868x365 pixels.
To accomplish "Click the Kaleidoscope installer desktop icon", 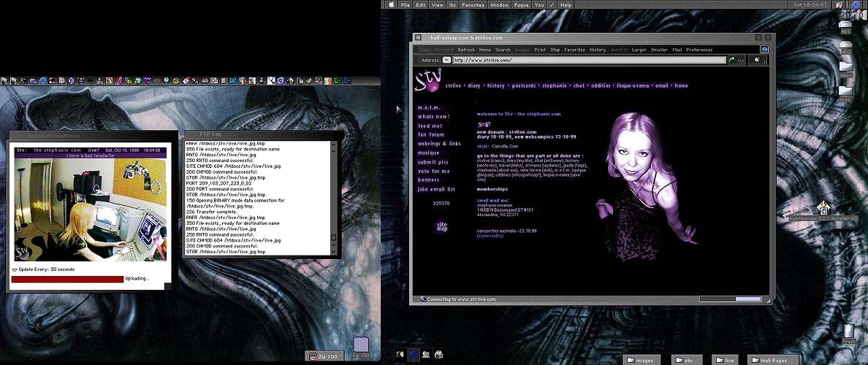I will [x=823, y=207].
